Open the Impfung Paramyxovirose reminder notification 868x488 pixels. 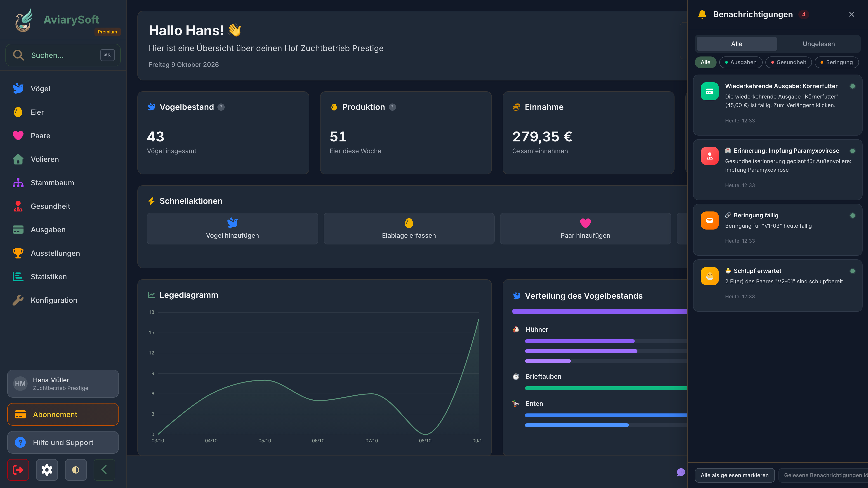pos(778,169)
